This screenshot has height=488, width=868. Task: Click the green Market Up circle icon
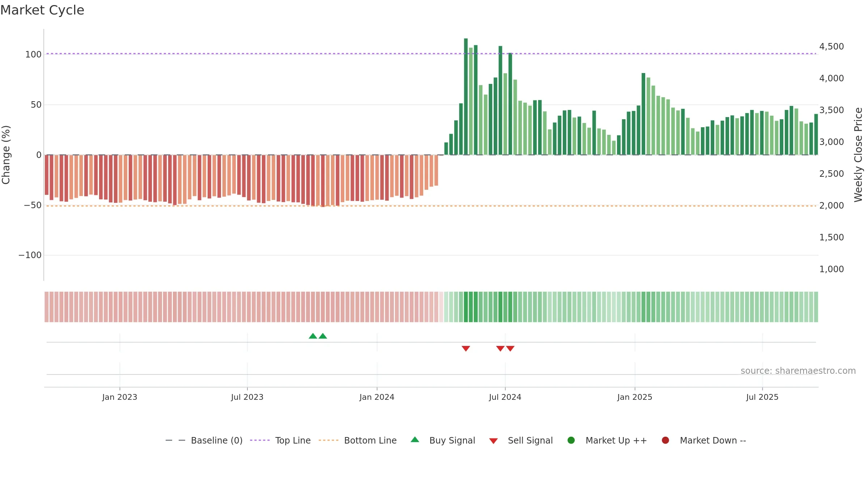[571, 440]
